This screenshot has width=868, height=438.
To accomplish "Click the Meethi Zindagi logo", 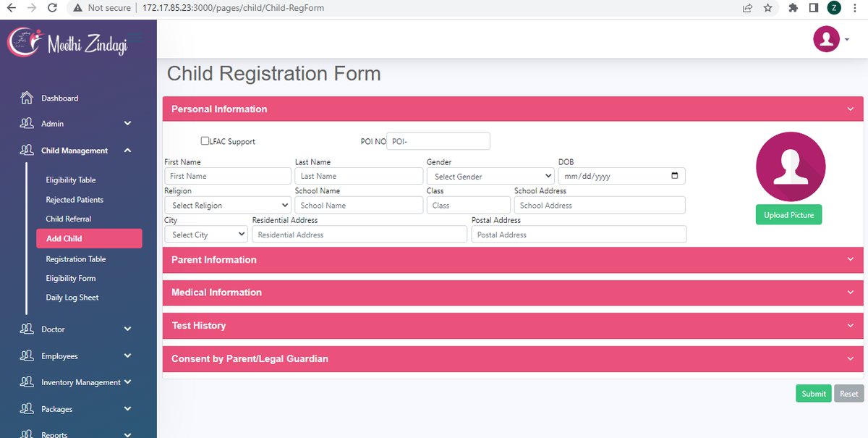I will tap(67, 43).
